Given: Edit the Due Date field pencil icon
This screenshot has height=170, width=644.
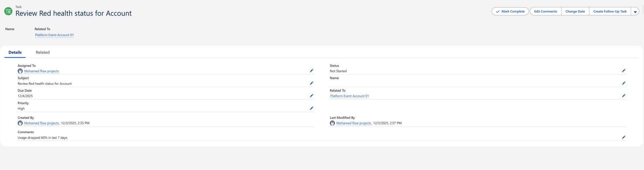Looking at the screenshot, I should click(311, 96).
